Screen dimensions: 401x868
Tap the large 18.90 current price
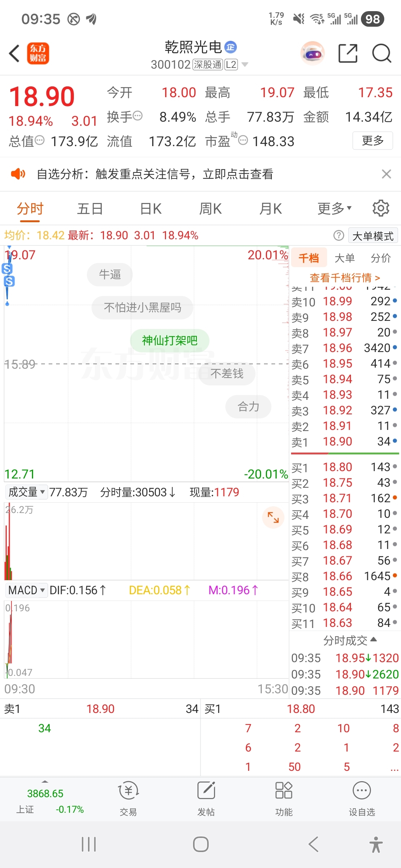[42, 96]
